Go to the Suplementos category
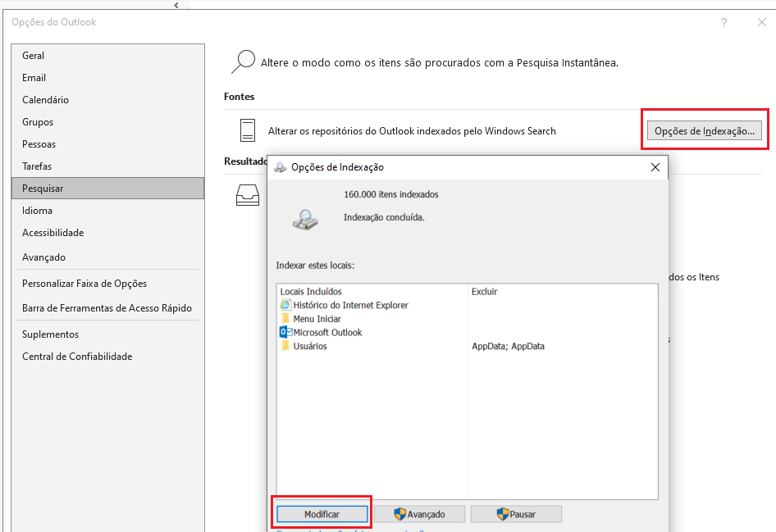Viewport: 776px width, 532px height. [x=108, y=334]
